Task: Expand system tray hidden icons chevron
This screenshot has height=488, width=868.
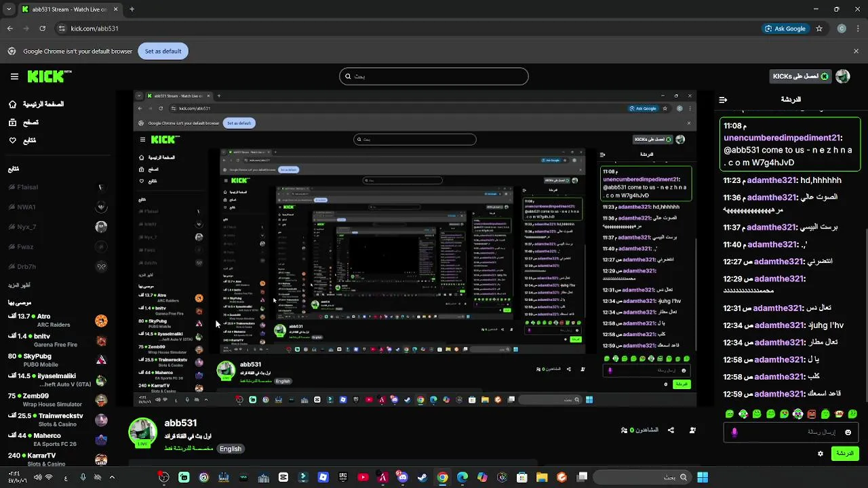Action: 112,477
